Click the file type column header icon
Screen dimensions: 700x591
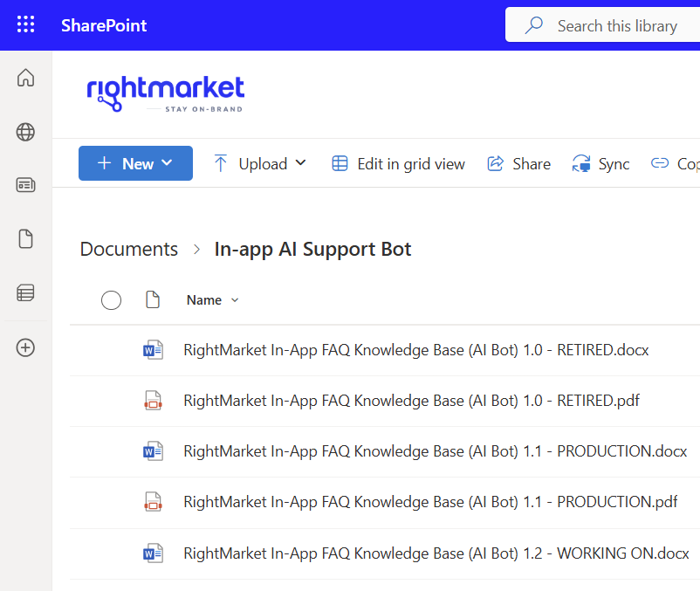153,300
